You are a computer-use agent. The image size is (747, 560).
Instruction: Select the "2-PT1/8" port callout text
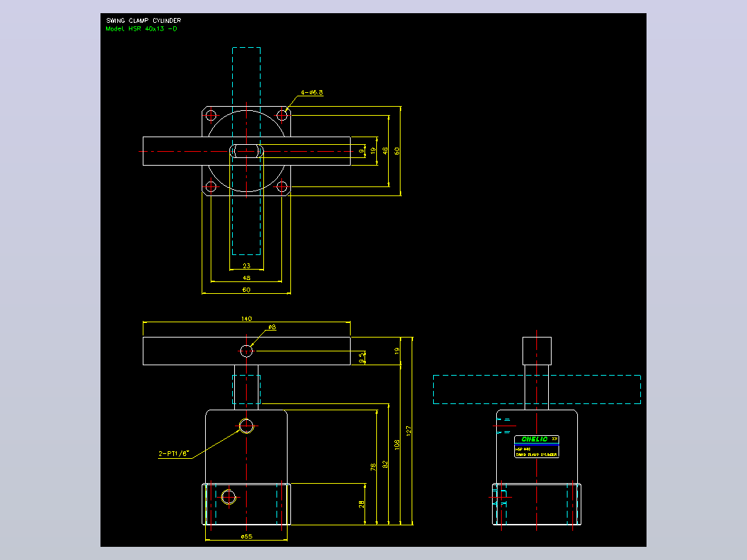174,454
